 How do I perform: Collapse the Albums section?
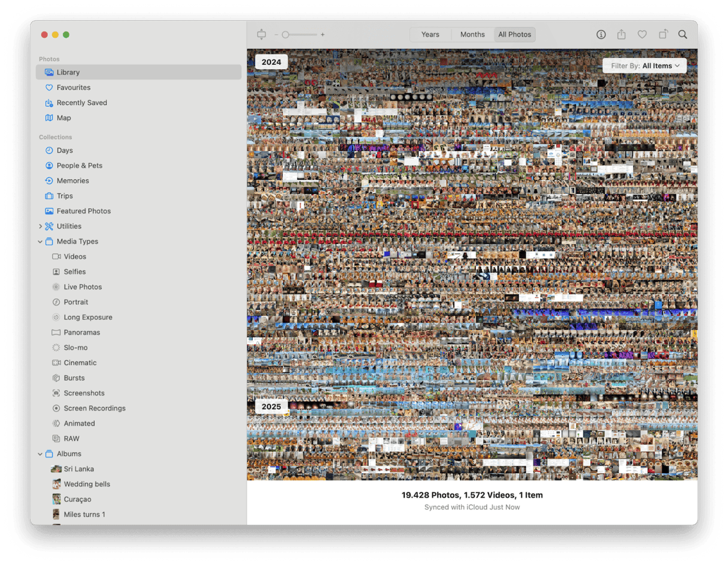coord(41,454)
